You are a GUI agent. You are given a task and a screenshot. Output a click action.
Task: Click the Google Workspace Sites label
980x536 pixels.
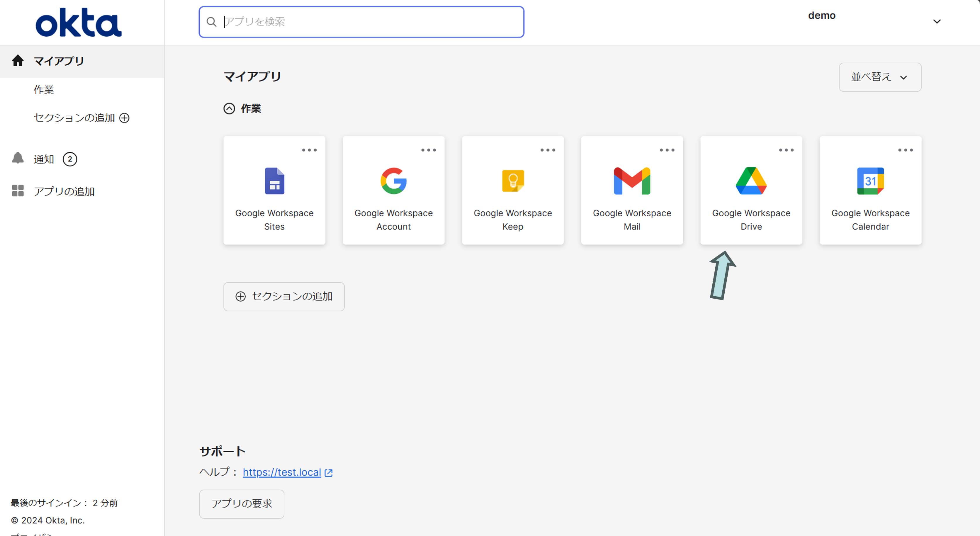[x=274, y=220]
